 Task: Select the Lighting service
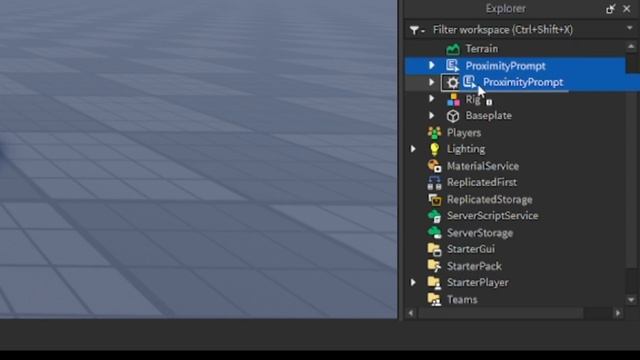[x=466, y=149]
